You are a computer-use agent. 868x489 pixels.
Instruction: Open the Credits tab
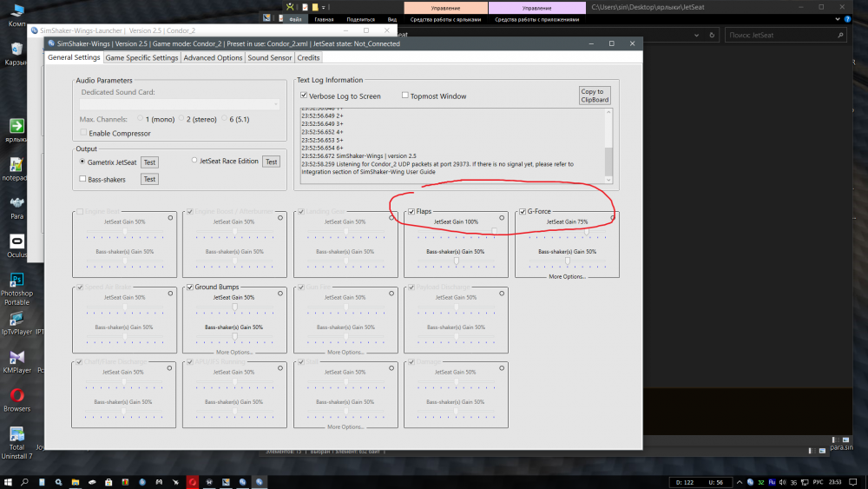coord(308,57)
